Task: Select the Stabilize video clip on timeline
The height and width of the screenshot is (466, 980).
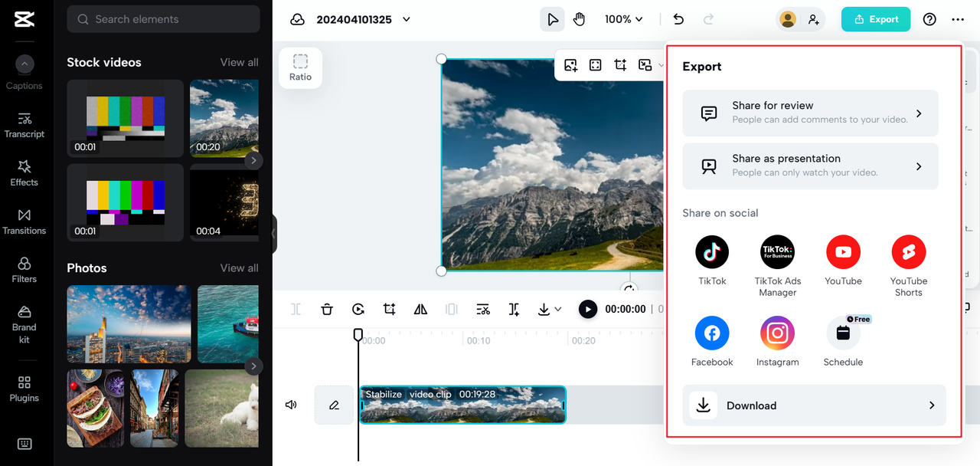Action: (x=462, y=405)
